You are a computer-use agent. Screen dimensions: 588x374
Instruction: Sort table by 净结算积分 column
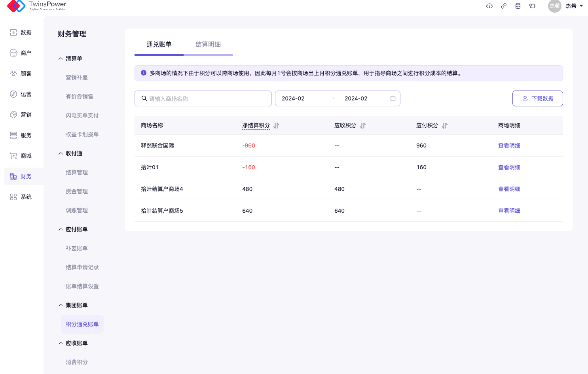(x=276, y=126)
